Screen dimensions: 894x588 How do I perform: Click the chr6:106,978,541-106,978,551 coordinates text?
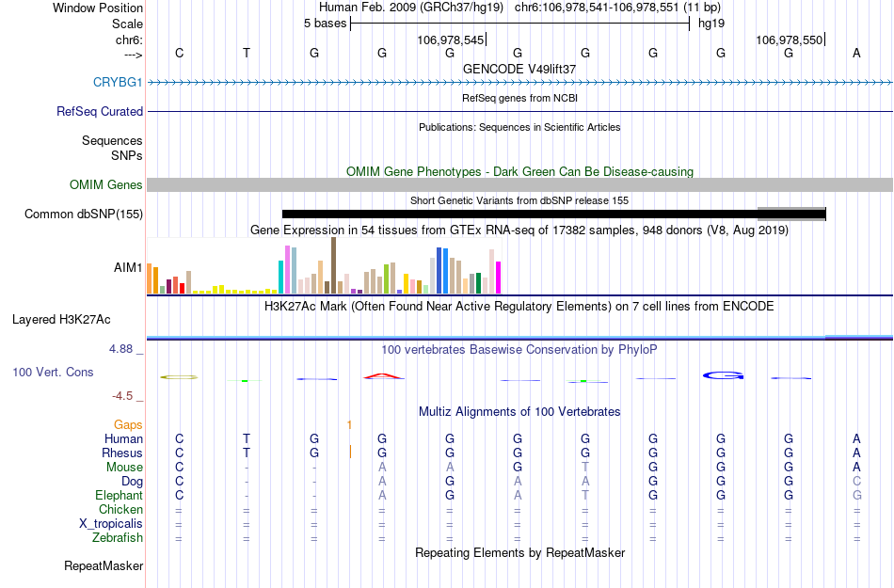597,8
